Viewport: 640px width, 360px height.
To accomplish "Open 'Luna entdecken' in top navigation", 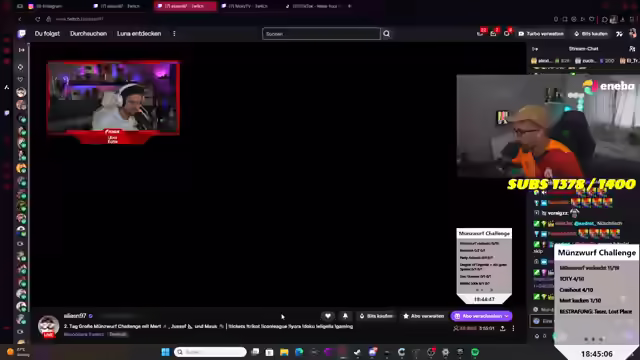I will point(139,34).
